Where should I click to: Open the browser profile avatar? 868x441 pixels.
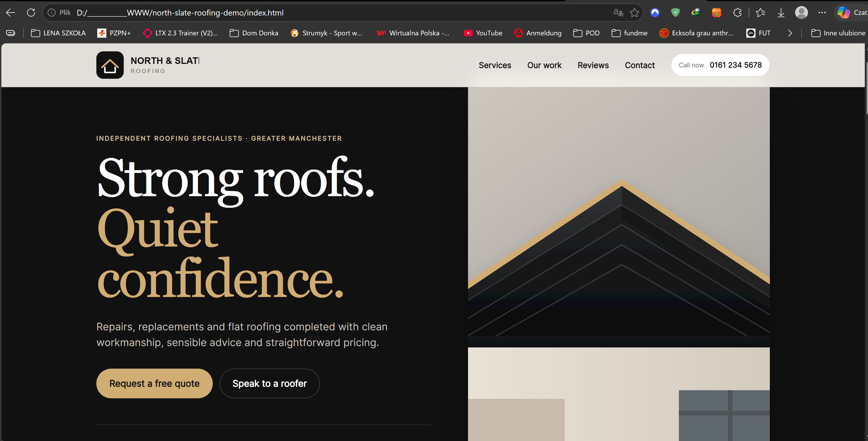[x=802, y=13]
